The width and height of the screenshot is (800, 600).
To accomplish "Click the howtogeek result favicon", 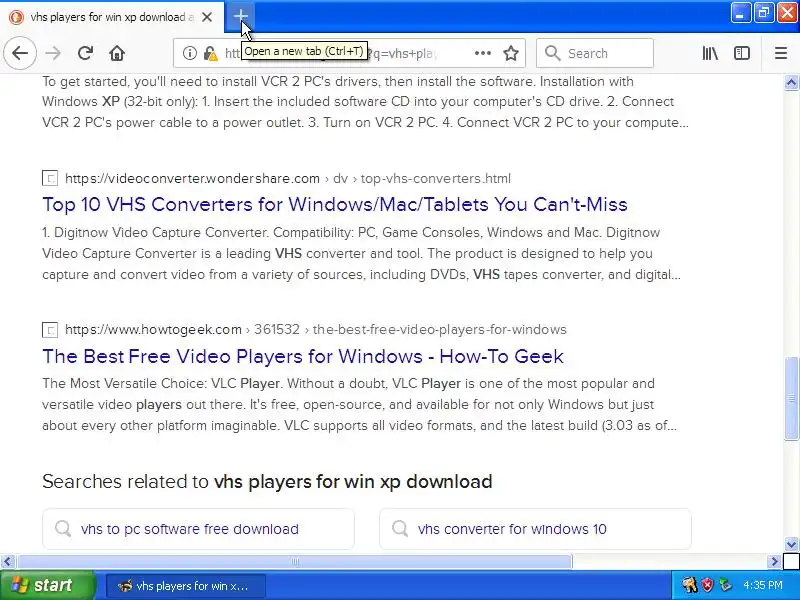I will click(50, 330).
